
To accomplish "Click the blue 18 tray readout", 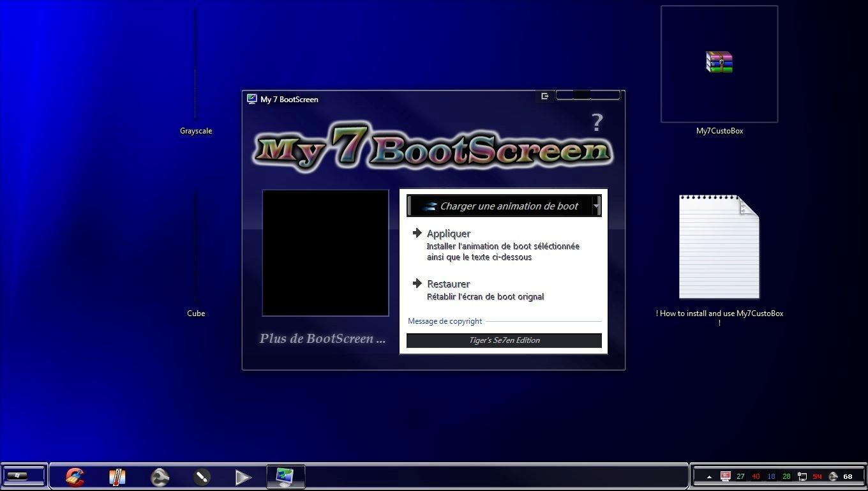I will tap(771, 476).
